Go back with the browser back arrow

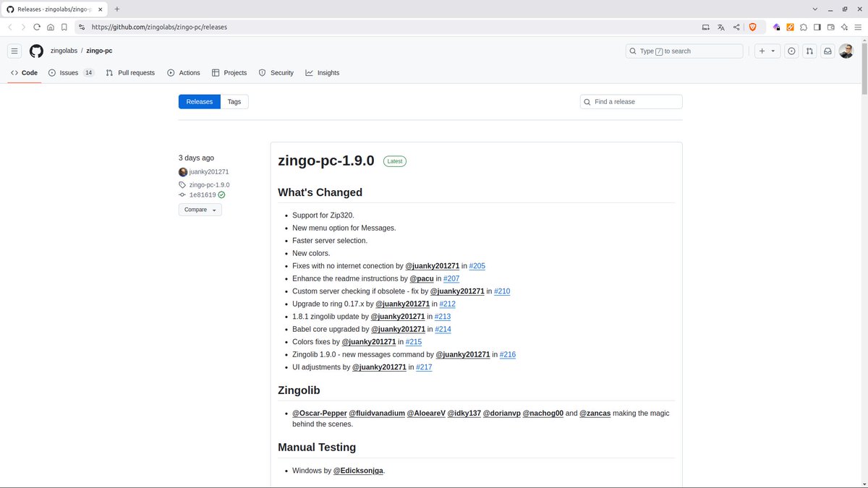10,27
